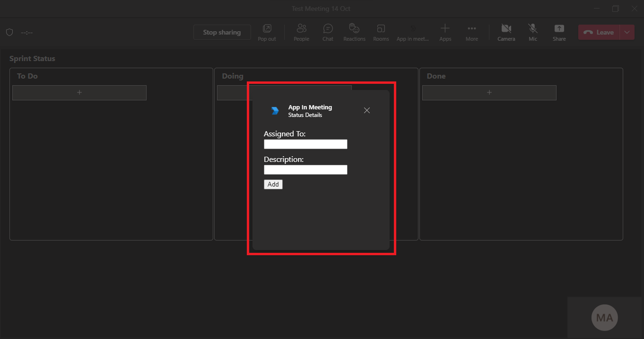This screenshot has height=339, width=644.
Task: Open the More options menu
Action: tap(471, 32)
